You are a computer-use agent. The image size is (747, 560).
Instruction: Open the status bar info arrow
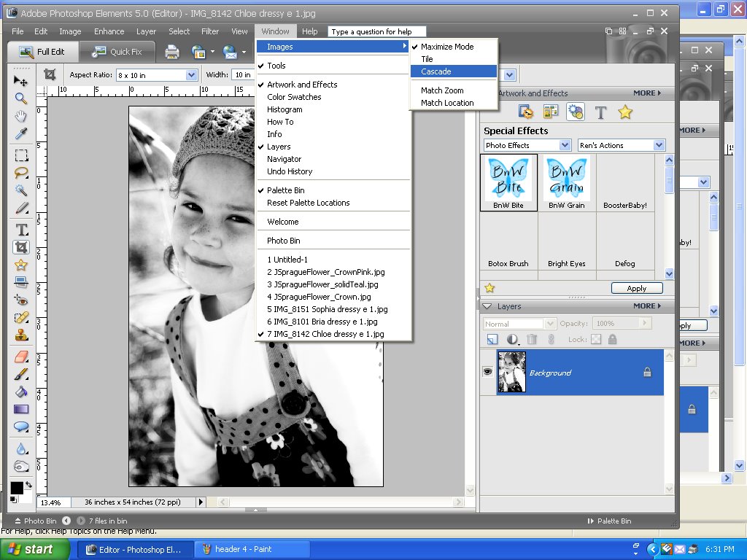tap(201, 502)
